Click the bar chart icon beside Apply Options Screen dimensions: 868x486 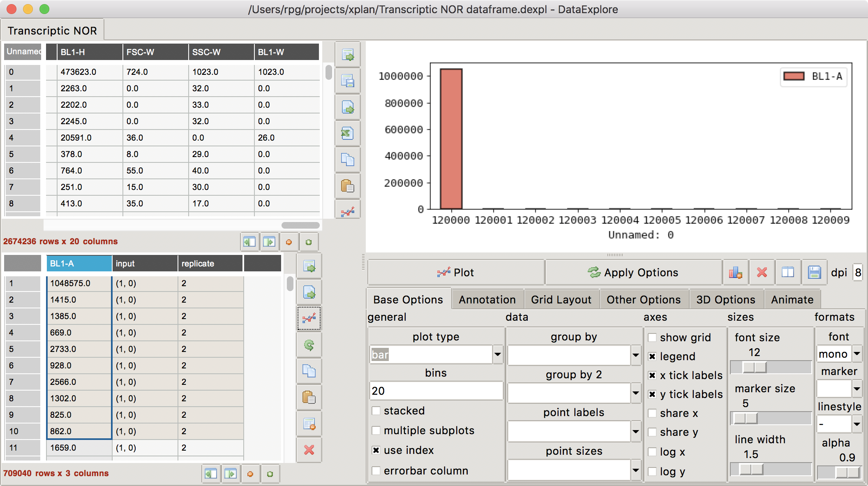pyautogui.click(x=735, y=272)
